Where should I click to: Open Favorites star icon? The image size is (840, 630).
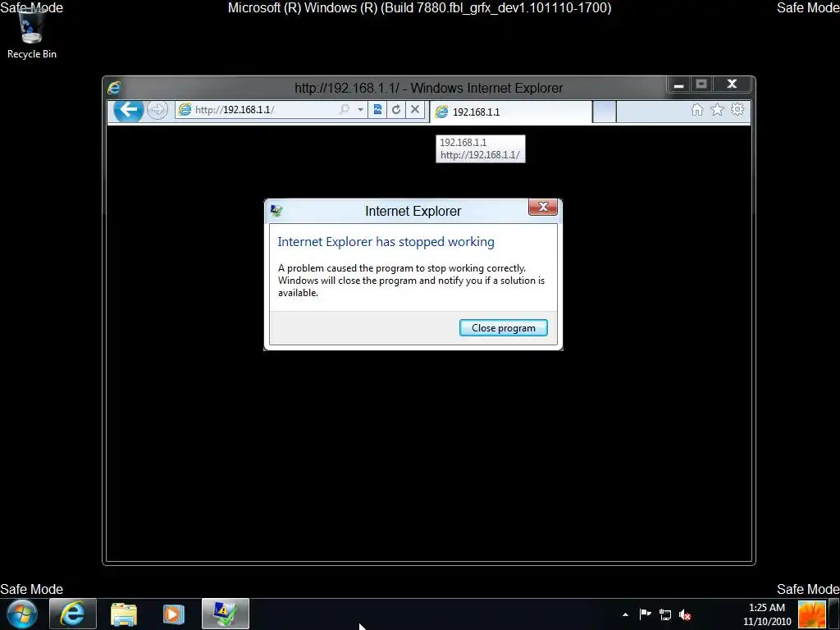click(x=717, y=110)
